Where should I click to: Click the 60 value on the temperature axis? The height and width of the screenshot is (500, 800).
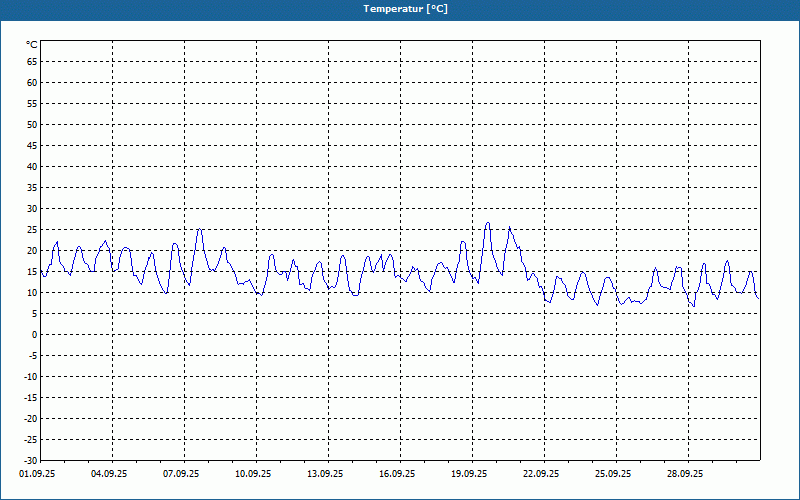[x=32, y=83]
